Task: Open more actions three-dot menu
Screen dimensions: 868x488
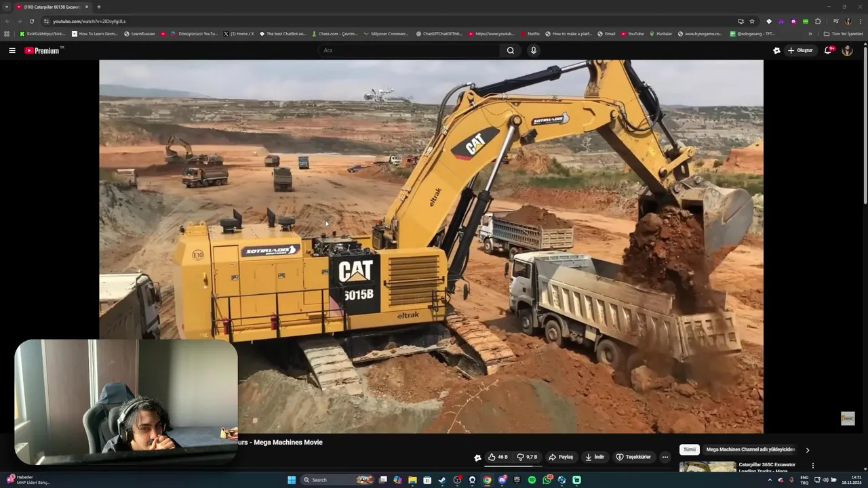Action: 665,457
